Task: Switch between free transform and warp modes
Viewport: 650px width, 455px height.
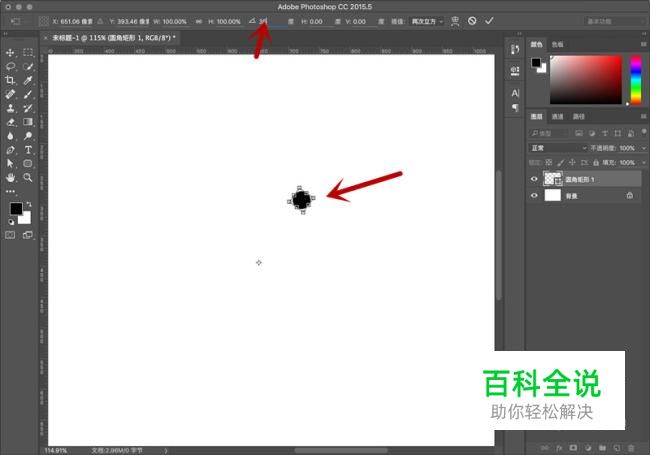Action: pyautogui.click(x=455, y=21)
